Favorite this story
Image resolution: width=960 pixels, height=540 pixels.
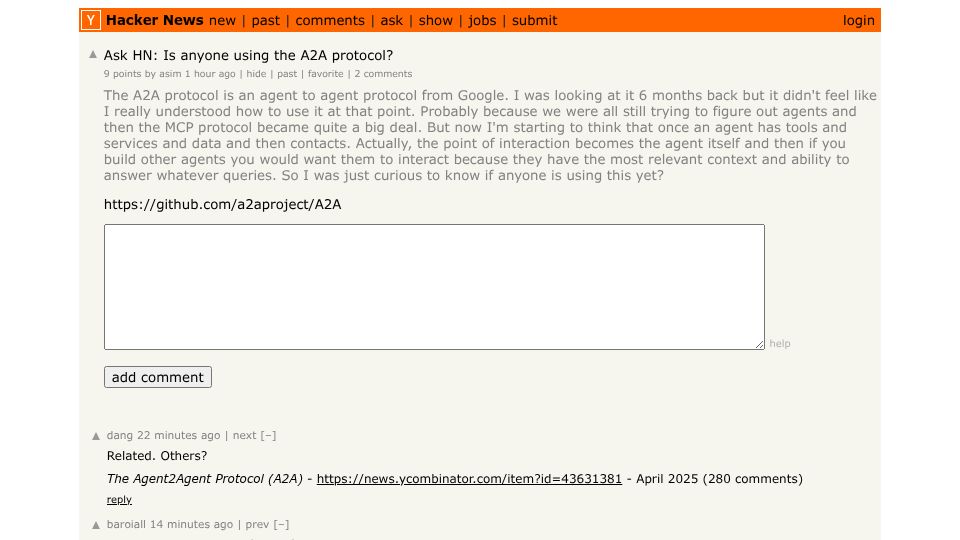coord(325,73)
